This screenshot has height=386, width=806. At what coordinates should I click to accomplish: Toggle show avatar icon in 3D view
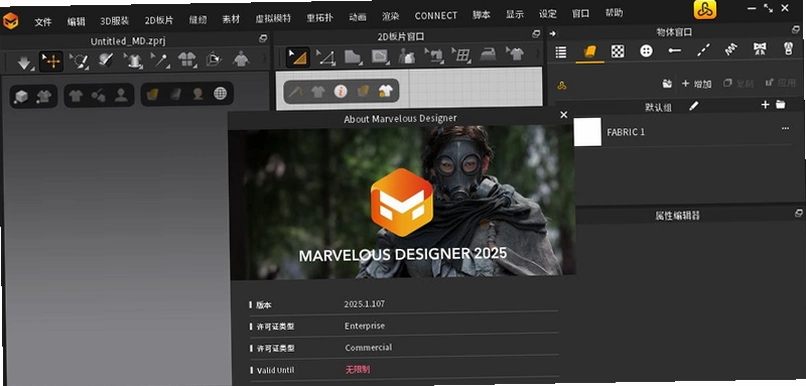tap(121, 95)
